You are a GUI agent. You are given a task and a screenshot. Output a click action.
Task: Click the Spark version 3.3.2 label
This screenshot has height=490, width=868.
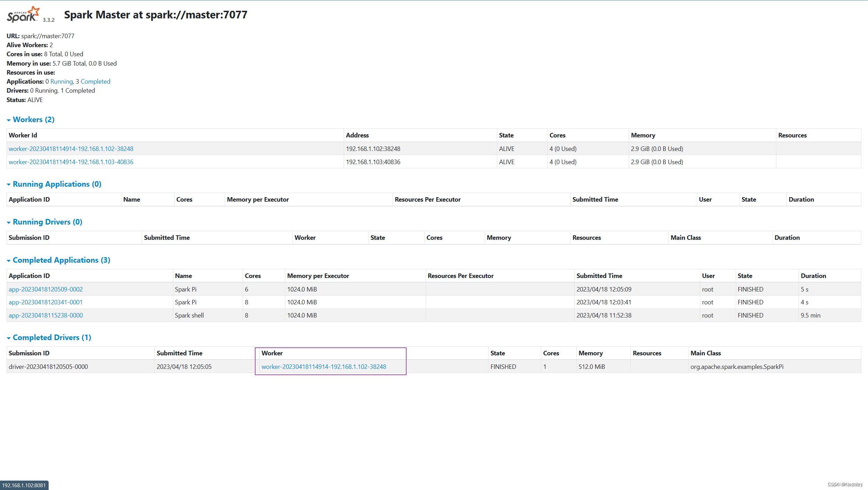[49, 20]
